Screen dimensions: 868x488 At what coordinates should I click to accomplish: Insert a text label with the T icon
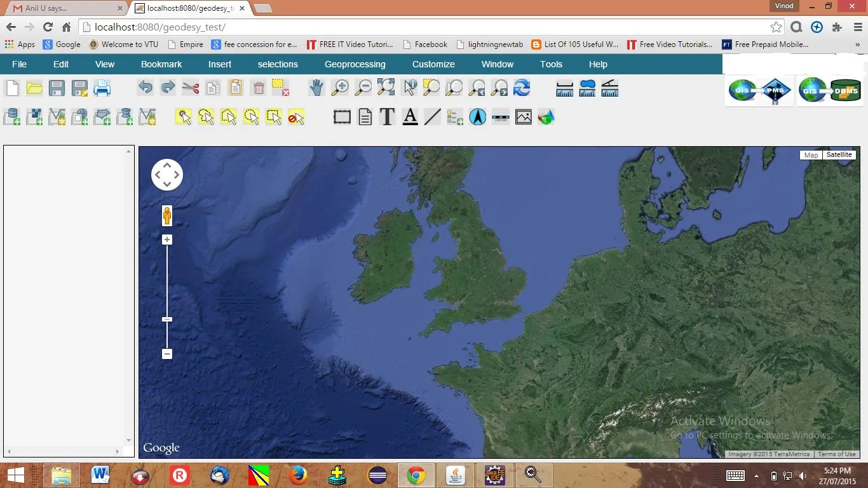pos(387,117)
